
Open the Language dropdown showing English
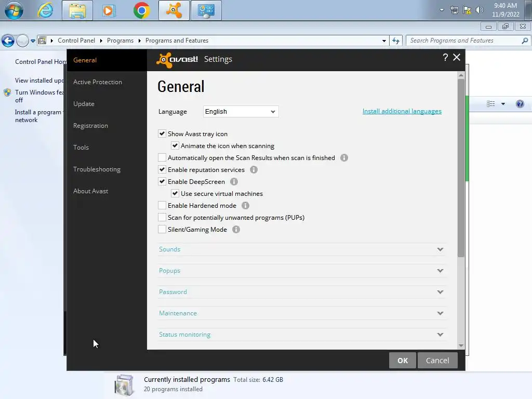tap(241, 112)
